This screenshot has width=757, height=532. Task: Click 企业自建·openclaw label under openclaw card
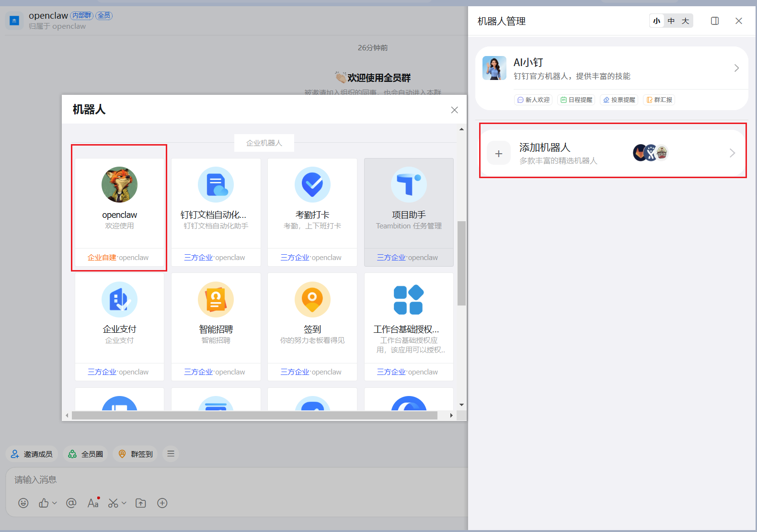coord(118,258)
